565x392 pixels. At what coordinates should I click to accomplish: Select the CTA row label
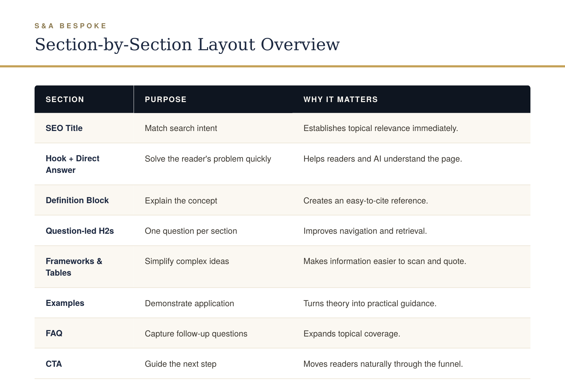coord(54,364)
